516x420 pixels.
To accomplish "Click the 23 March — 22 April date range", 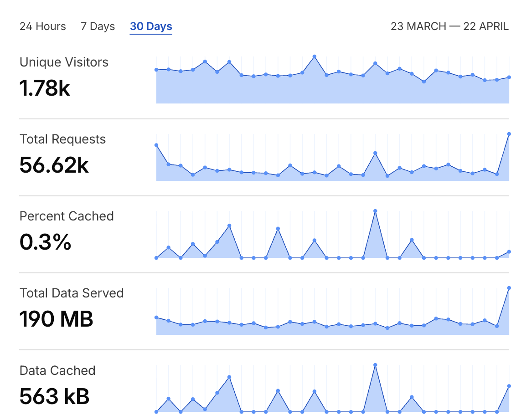I will (x=449, y=26).
